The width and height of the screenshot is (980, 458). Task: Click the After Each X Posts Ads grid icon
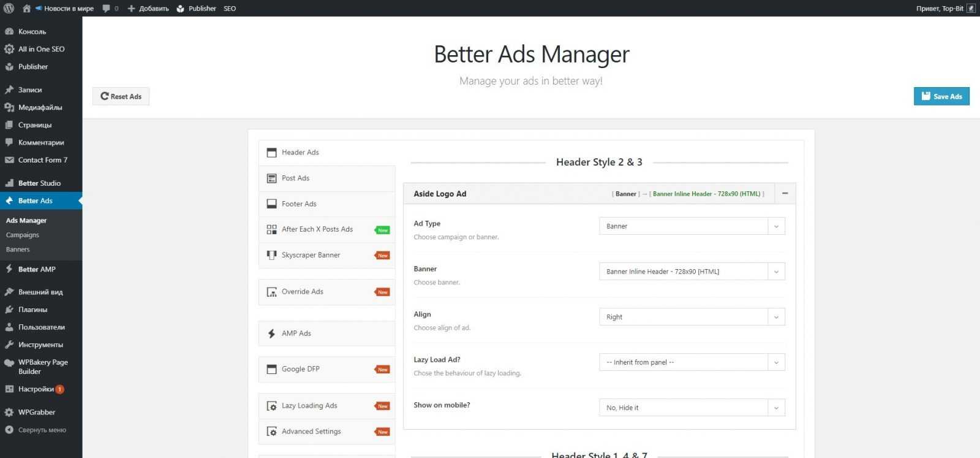coord(271,229)
